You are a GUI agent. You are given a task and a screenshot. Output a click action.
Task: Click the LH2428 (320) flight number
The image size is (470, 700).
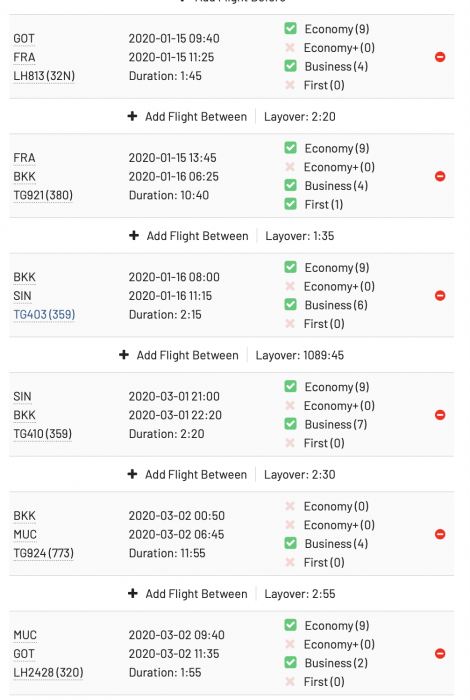48,672
